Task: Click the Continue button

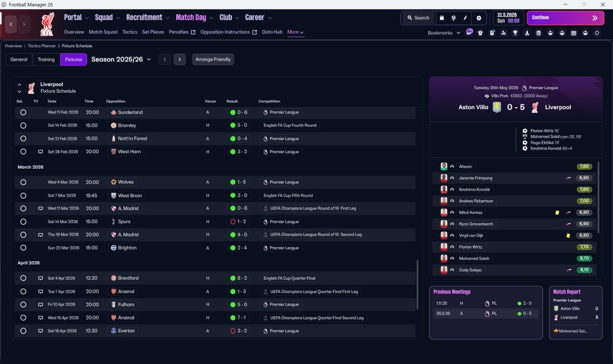Action: 566,18
